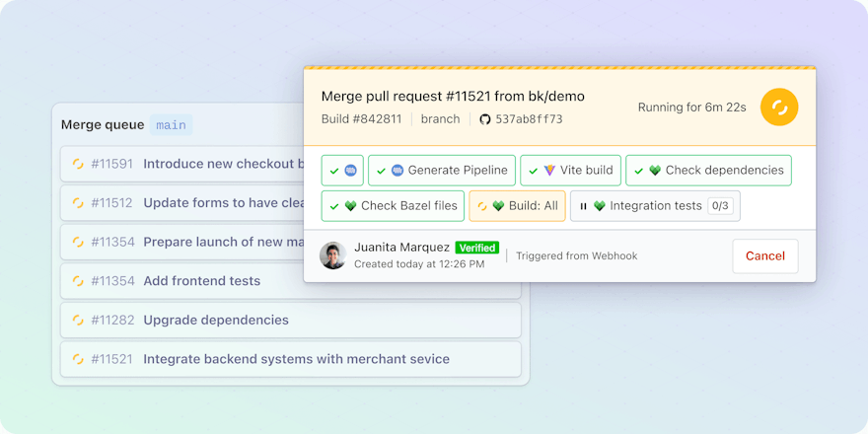Click spinner icon next to #11591

[78, 164]
